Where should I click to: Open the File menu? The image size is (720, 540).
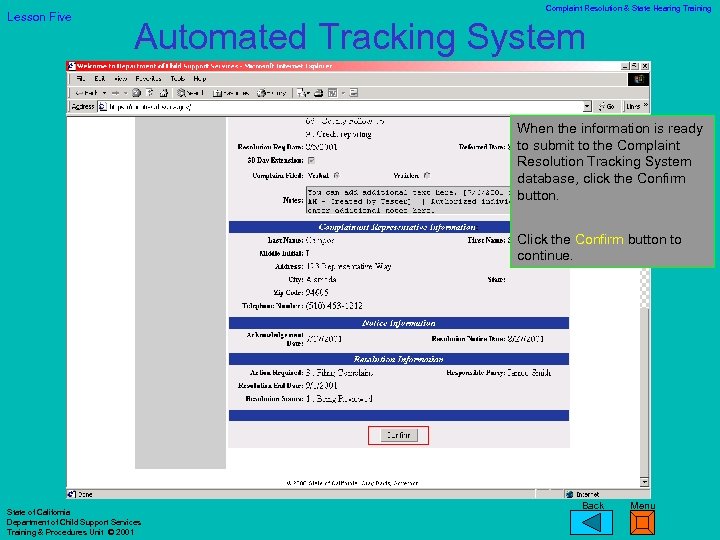pos(80,79)
